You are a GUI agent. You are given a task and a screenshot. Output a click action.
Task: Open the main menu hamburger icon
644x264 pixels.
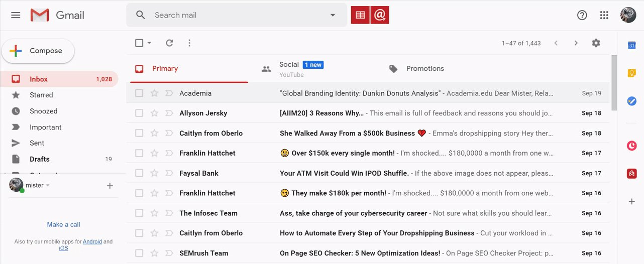16,15
